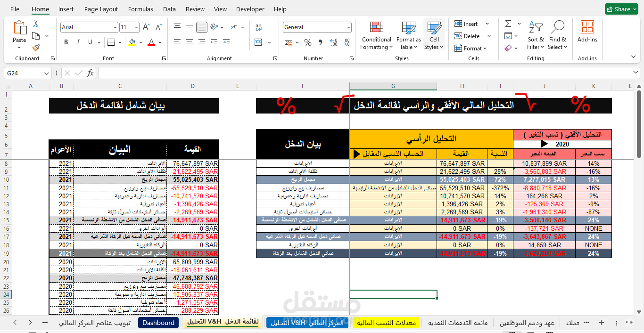Screen dimensions: 644x333
Task: Activate the Format Painter brush
Action: click(x=36, y=48)
